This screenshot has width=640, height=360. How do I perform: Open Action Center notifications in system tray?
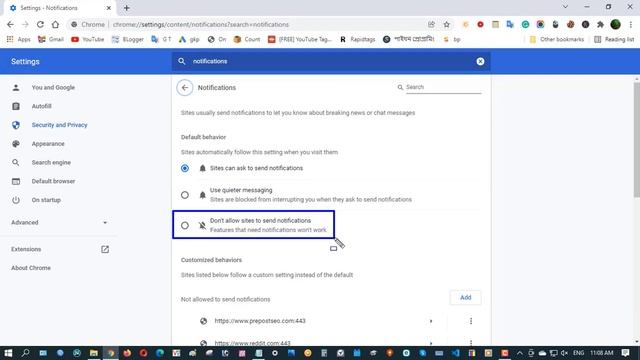[625, 353]
